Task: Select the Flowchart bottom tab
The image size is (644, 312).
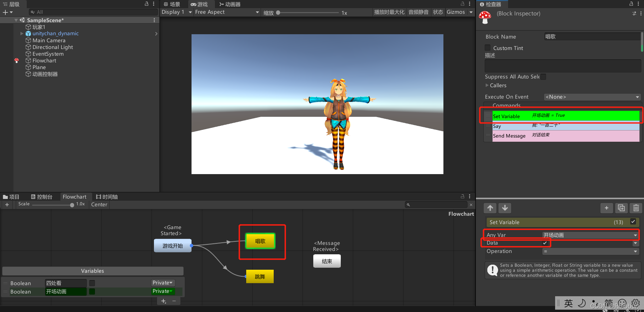Action: (x=74, y=197)
